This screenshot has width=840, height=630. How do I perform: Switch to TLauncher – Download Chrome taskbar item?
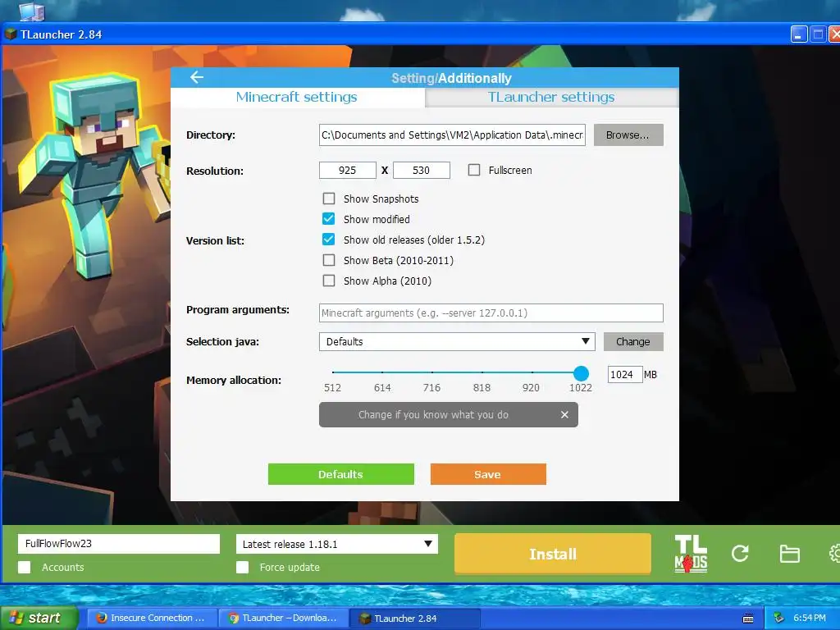(x=283, y=618)
